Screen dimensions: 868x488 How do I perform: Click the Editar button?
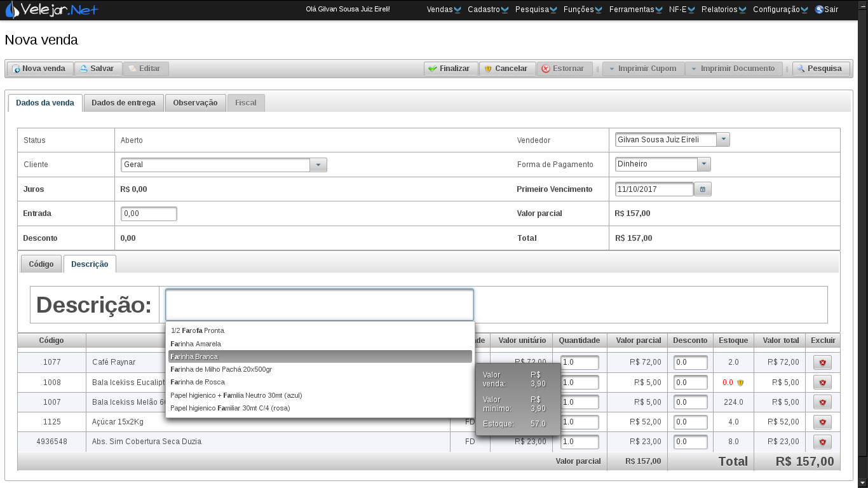[x=146, y=69]
